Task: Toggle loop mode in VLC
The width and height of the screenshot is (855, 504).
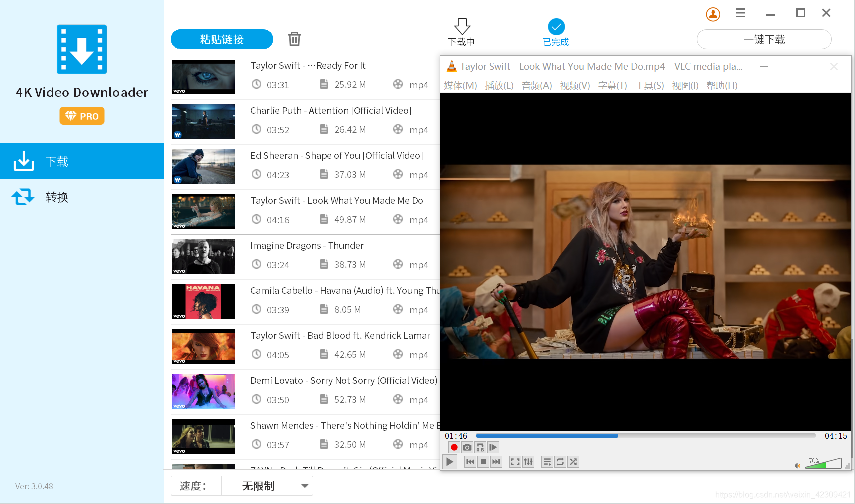Action: (x=560, y=462)
